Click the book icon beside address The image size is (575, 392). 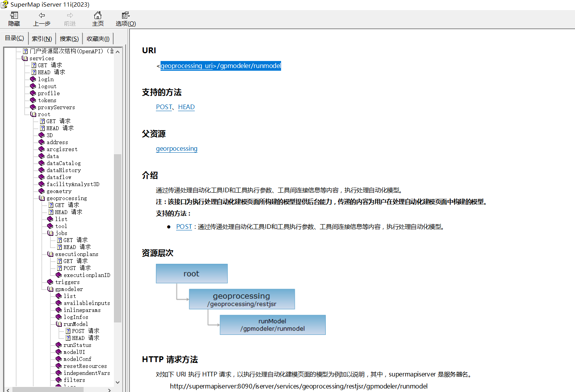(x=42, y=142)
